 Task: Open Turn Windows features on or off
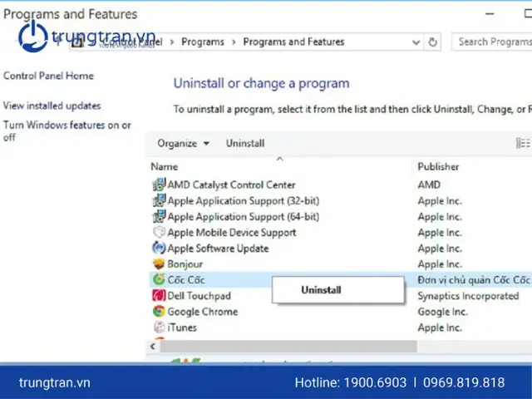(x=67, y=131)
